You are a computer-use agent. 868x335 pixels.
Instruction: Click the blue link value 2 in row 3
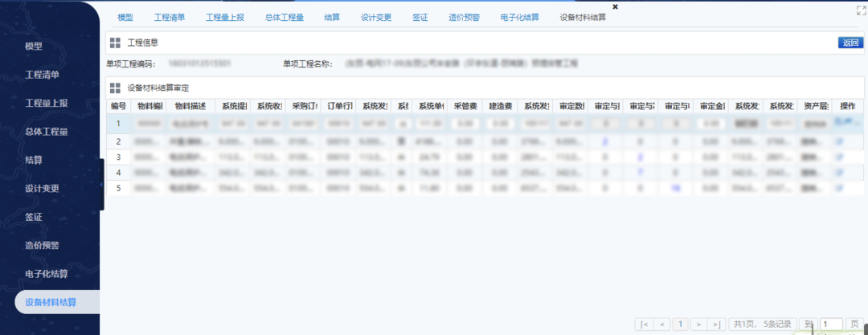click(640, 157)
